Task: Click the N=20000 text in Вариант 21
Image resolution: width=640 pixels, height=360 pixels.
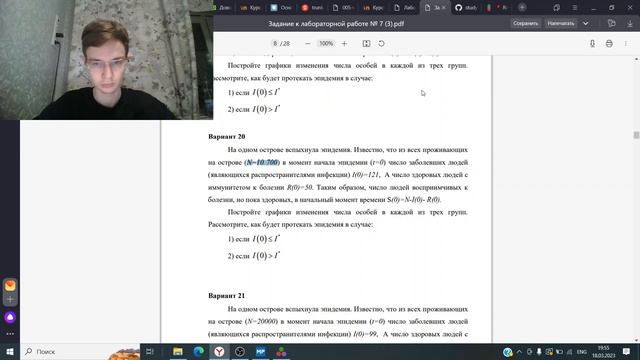Action: 261,322
